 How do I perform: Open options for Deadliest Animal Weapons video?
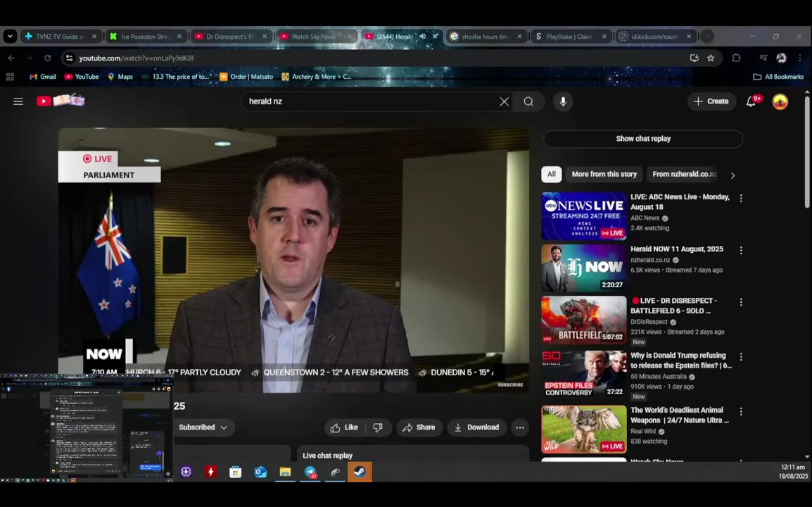click(740, 411)
